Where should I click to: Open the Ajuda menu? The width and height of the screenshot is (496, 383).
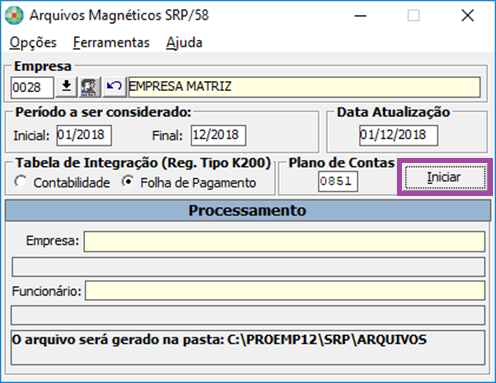pos(184,43)
